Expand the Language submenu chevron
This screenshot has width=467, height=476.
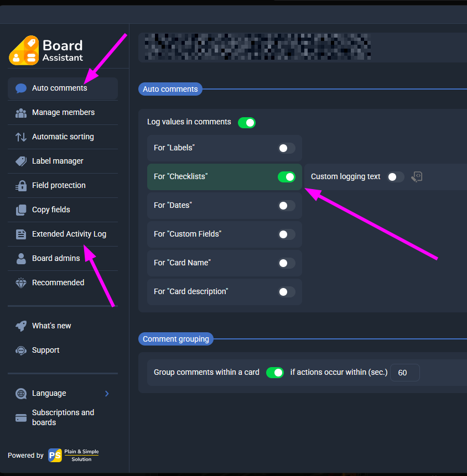coord(107,394)
